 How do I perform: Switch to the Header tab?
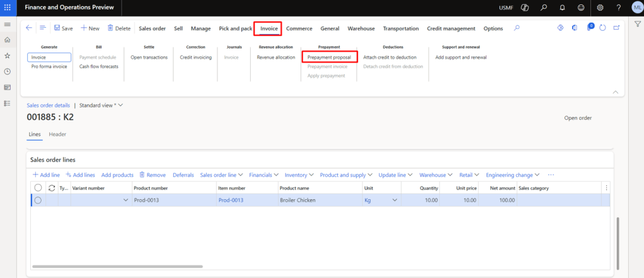coord(57,134)
